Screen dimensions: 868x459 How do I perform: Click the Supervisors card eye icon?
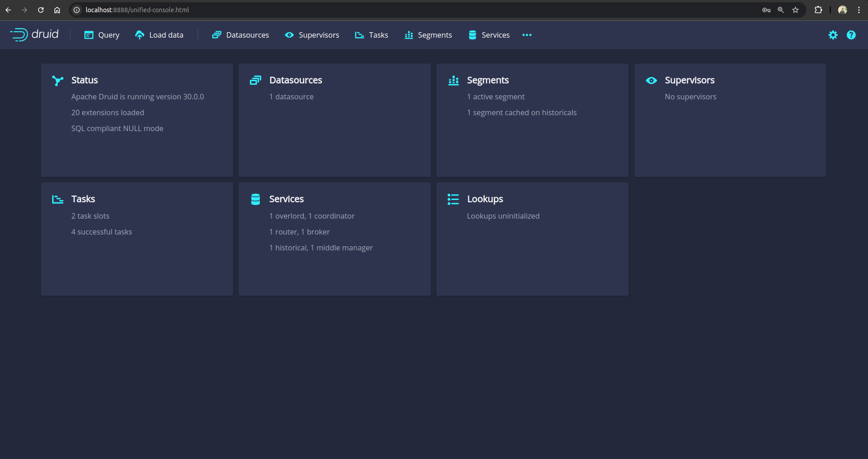[651, 80]
